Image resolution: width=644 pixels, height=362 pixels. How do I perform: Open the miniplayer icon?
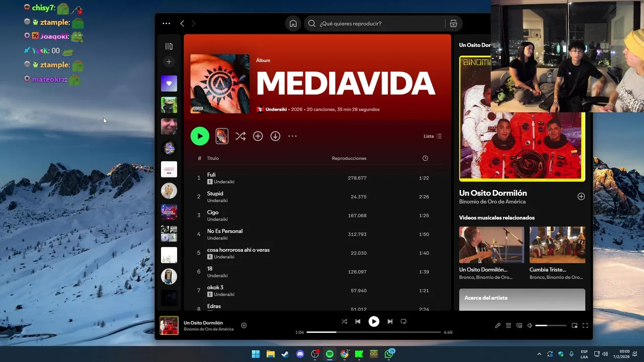click(575, 325)
